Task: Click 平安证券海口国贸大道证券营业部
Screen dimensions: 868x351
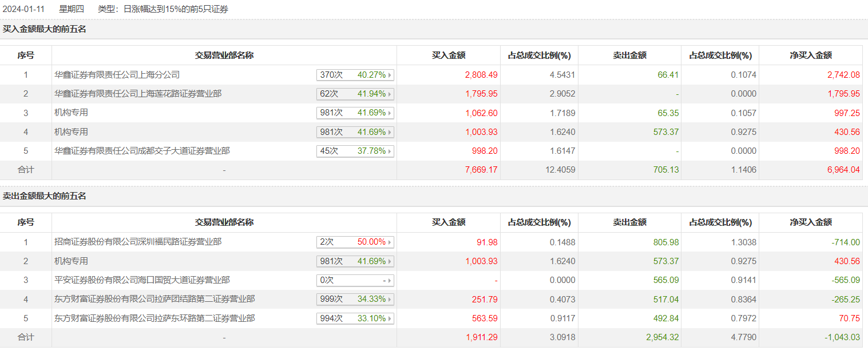Action: [142, 280]
